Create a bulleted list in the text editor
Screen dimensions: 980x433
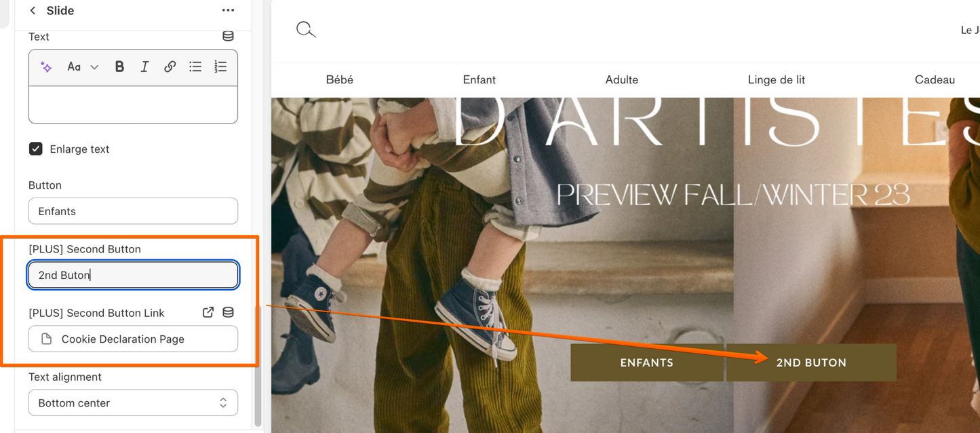click(195, 67)
